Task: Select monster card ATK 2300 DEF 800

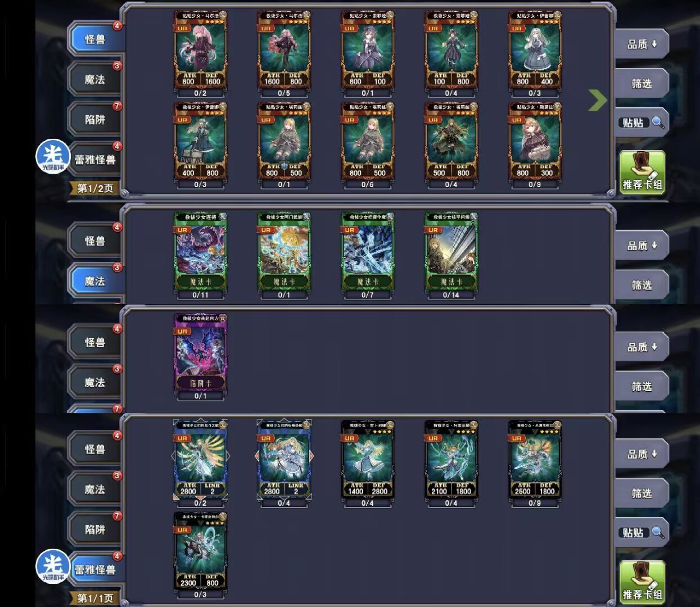Action: (200, 555)
